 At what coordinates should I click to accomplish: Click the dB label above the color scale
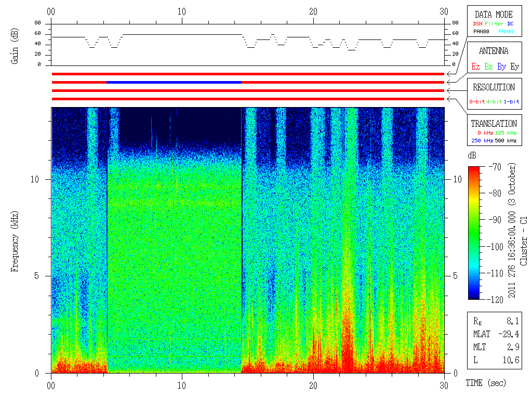(x=472, y=155)
